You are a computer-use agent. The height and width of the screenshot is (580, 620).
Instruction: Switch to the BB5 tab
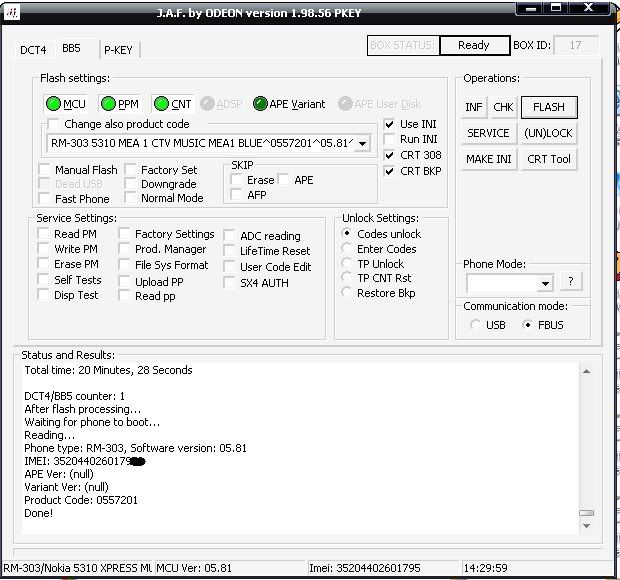point(72,48)
